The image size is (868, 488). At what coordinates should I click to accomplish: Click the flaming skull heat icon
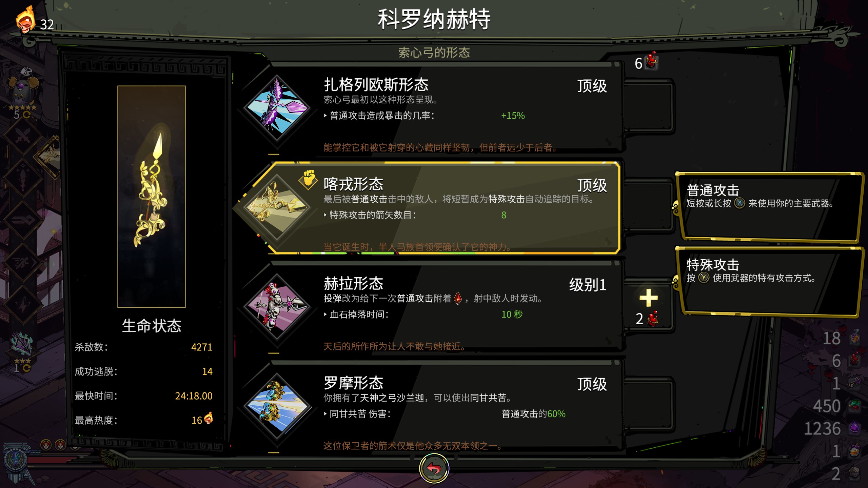point(25,20)
